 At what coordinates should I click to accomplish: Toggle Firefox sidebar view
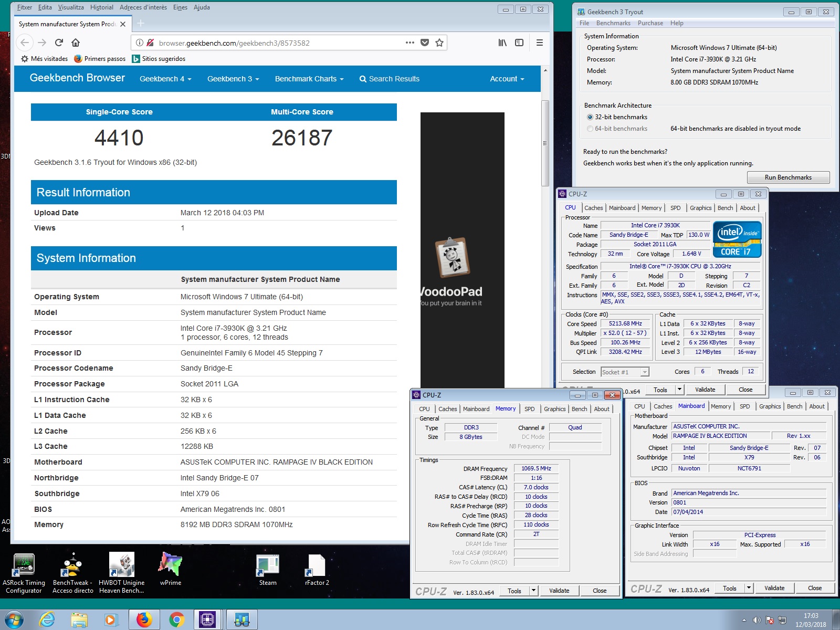tap(519, 43)
